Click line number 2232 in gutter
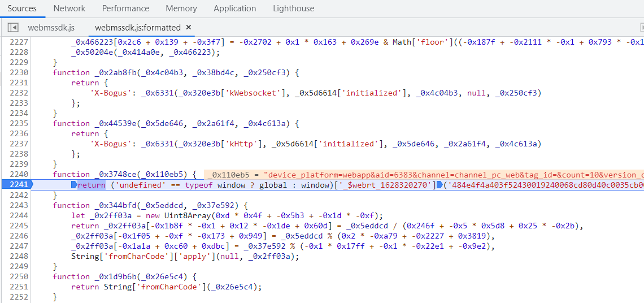 tap(18, 93)
